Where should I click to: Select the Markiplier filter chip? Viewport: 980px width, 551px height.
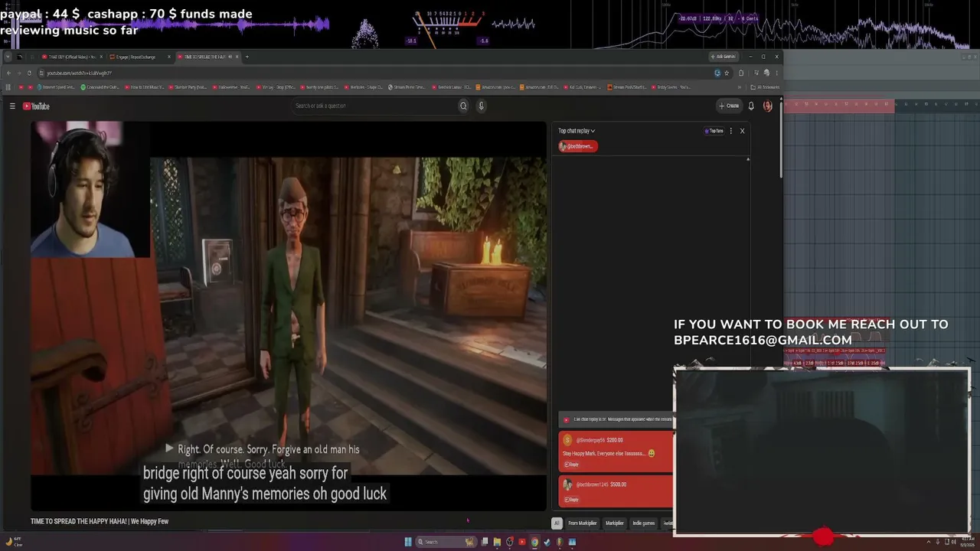615,523
